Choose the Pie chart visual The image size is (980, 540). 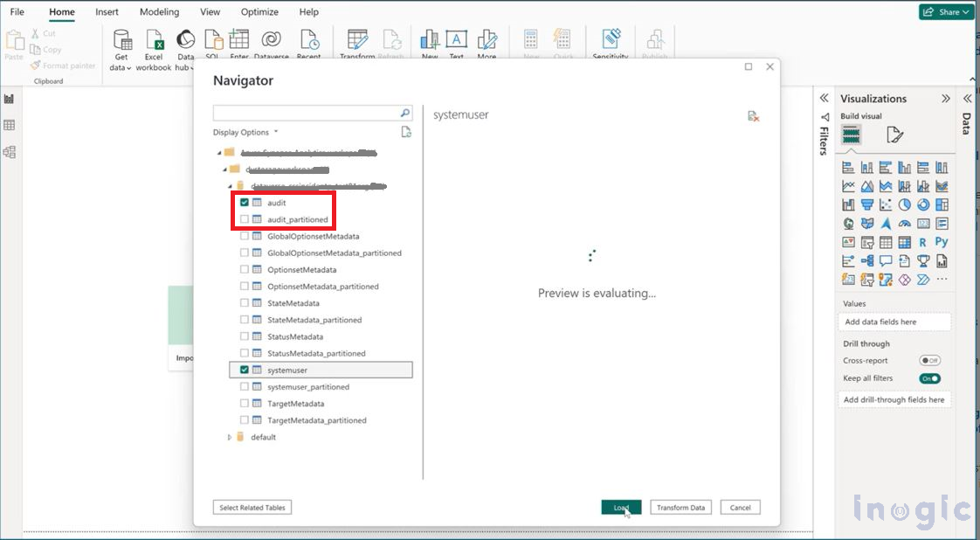click(904, 204)
